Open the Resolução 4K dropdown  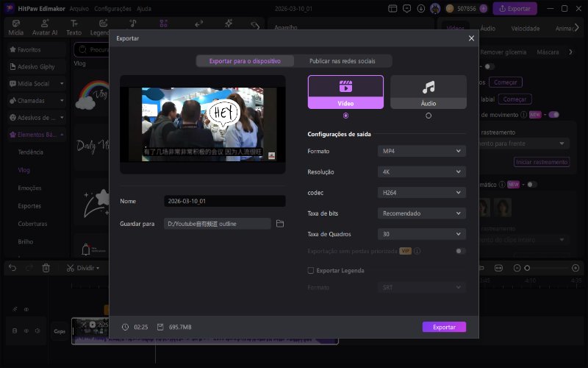point(421,171)
